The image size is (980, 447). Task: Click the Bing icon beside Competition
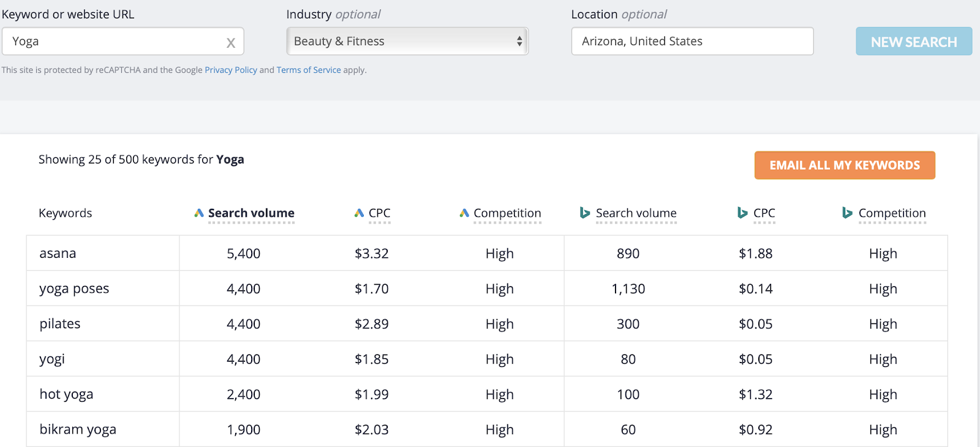tap(847, 213)
